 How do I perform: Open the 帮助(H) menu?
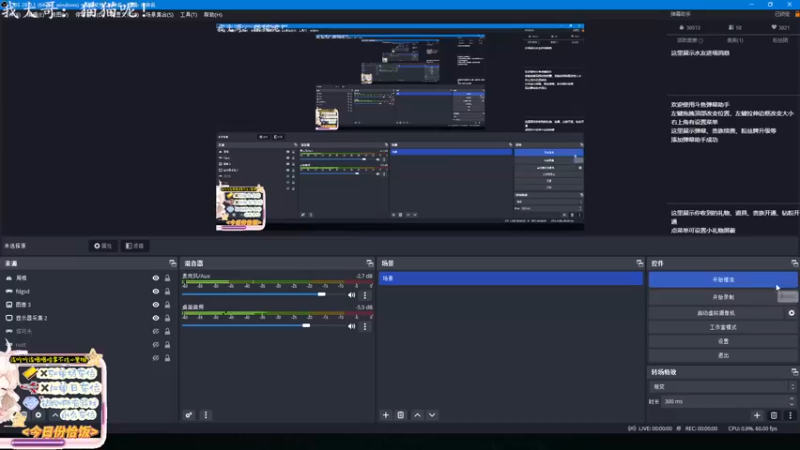point(213,15)
